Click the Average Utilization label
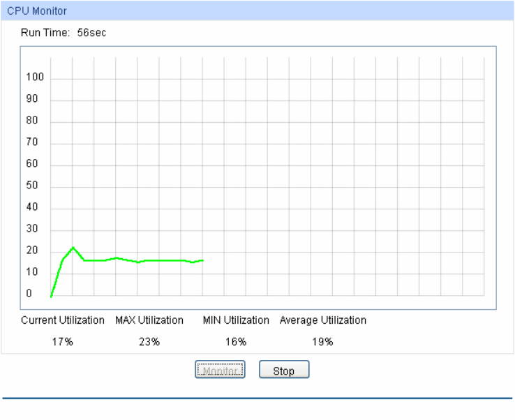The image size is (515, 420). click(323, 320)
